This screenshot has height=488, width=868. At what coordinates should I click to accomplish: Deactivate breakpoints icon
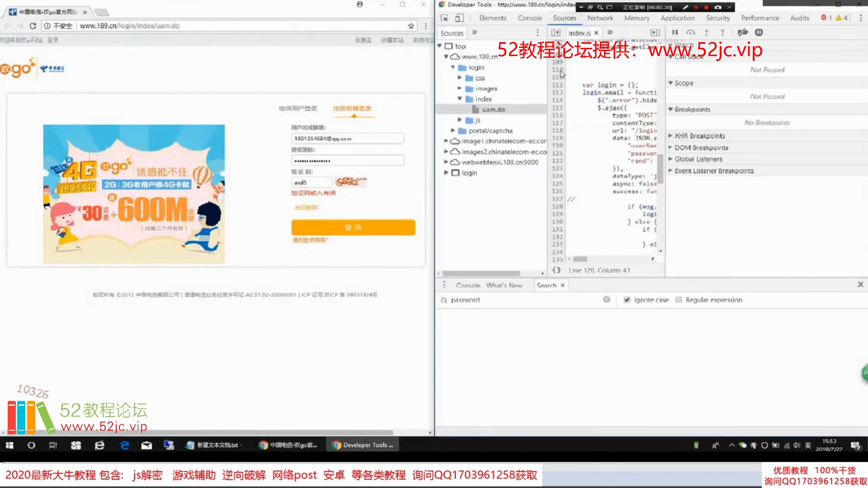(x=742, y=33)
